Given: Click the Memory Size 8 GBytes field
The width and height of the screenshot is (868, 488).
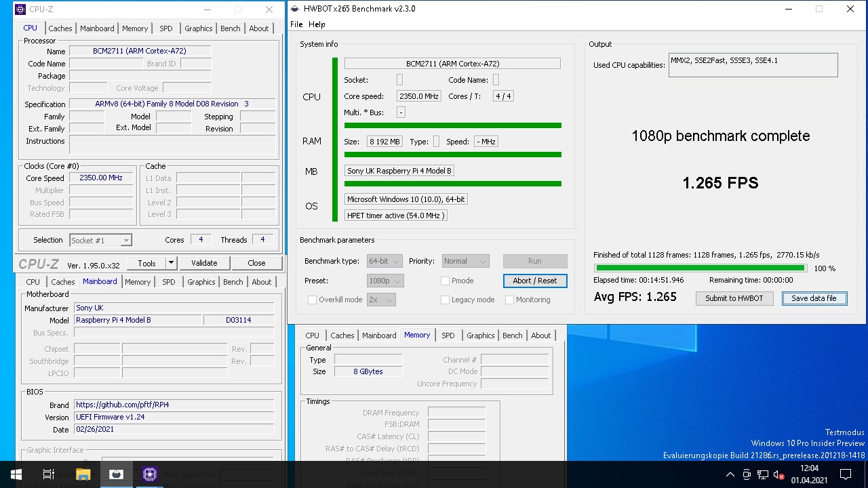Looking at the screenshot, I should (x=368, y=371).
